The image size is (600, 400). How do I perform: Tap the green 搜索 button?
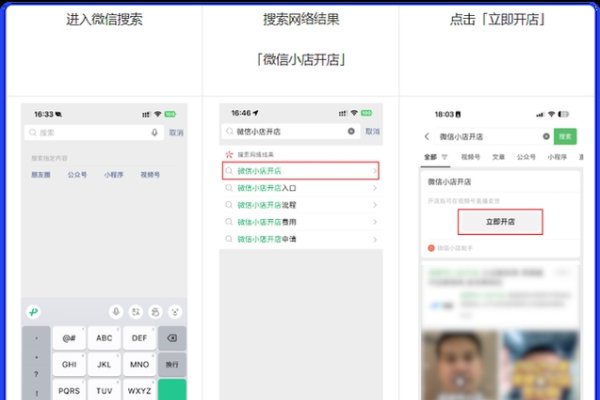point(565,136)
